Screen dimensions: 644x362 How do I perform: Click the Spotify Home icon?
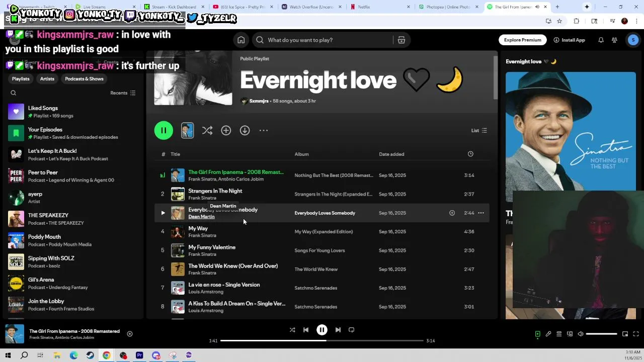pyautogui.click(x=241, y=40)
